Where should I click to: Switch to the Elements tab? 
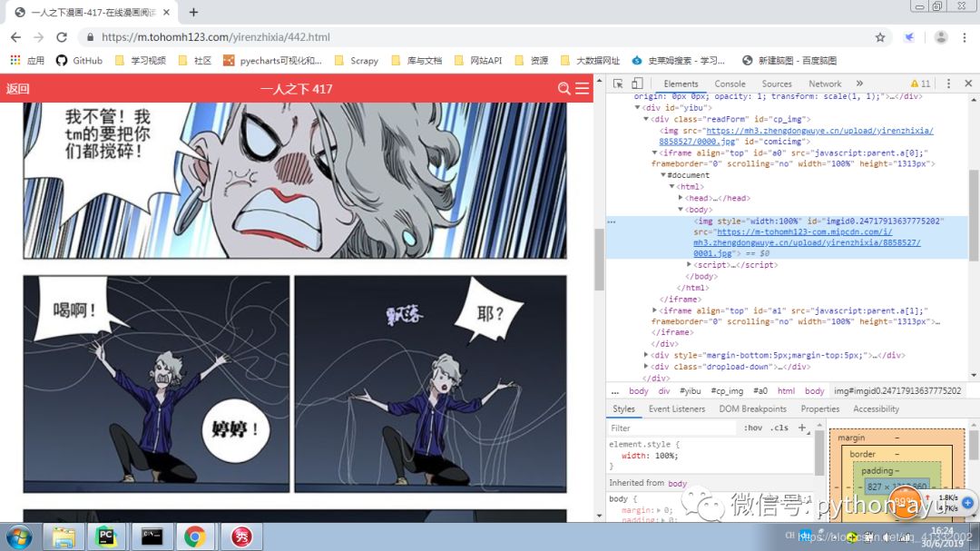click(x=681, y=84)
